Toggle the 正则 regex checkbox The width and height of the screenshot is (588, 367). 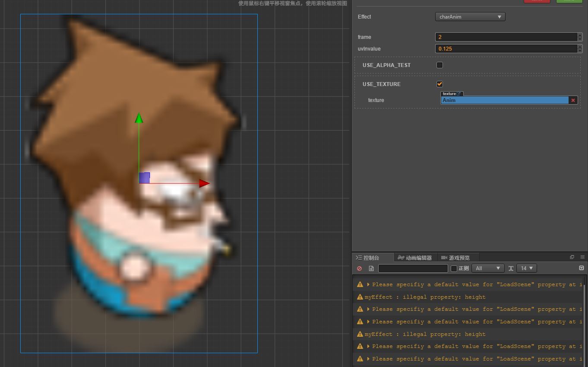[454, 268]
